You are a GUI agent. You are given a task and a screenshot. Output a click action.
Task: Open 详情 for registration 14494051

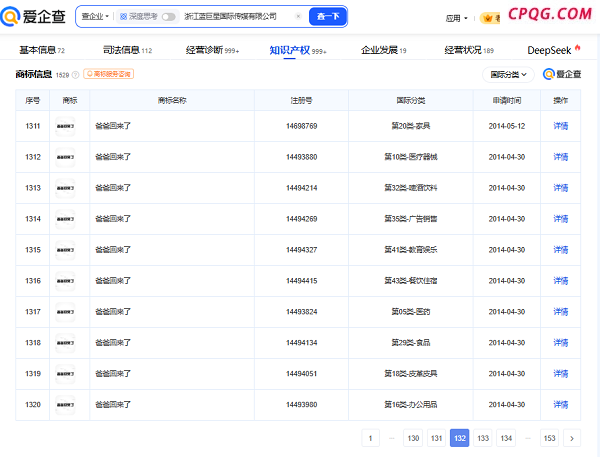point(561,374)
